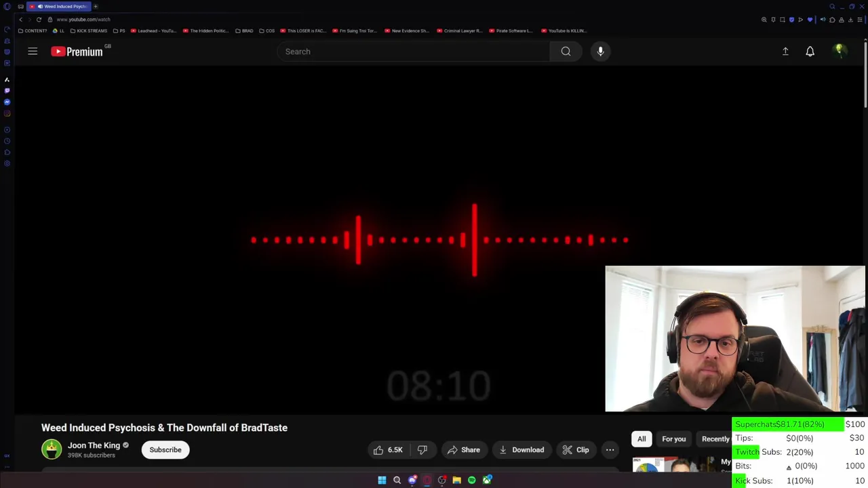Select the Recently filter chip

[x=715, y=439]
